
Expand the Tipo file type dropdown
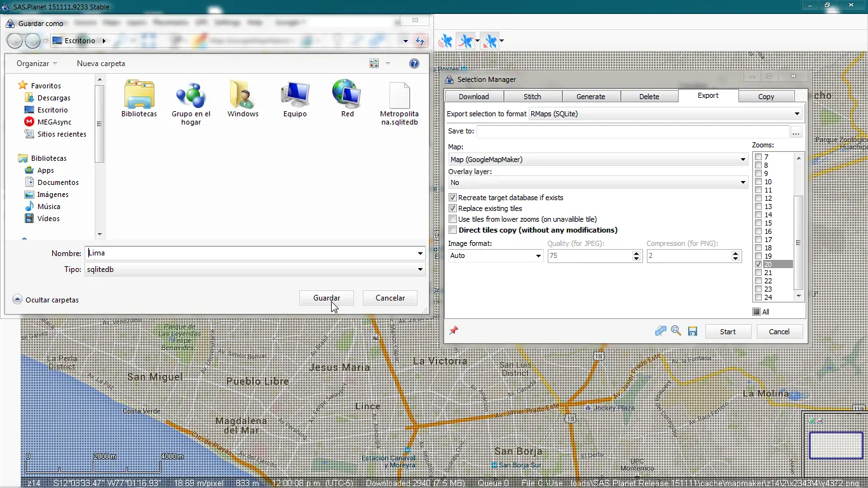click(x=420, y=269)
